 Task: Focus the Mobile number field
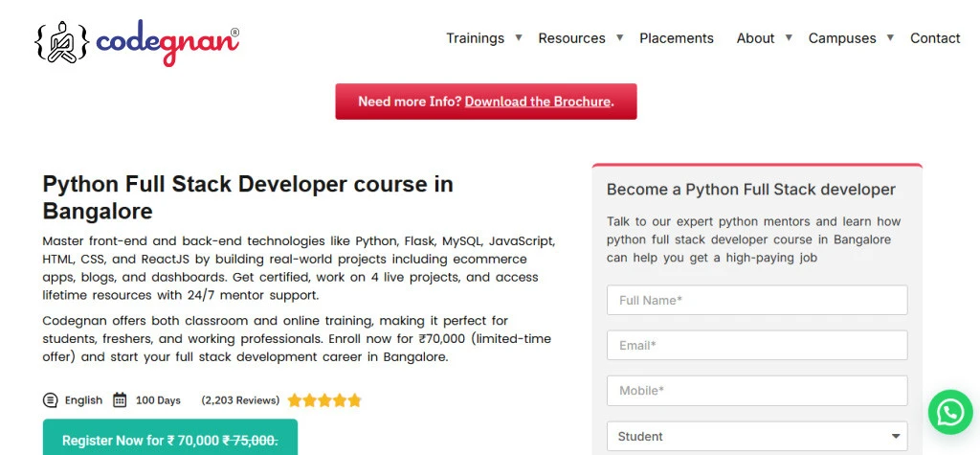[x=757, y=391]
